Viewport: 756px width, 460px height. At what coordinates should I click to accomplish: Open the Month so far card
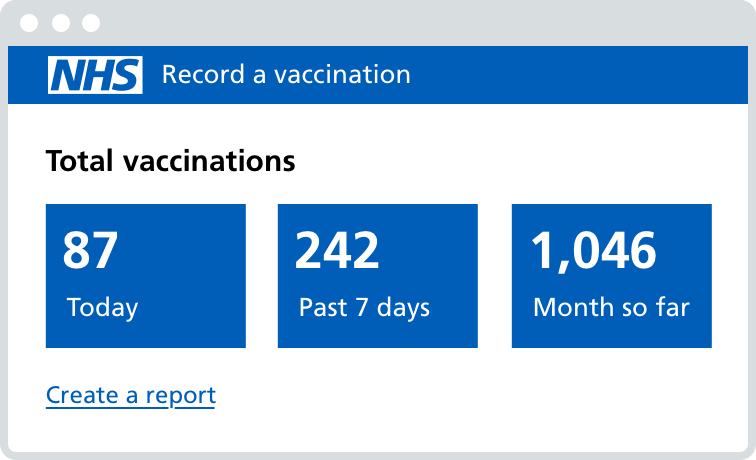pos(612,276)
